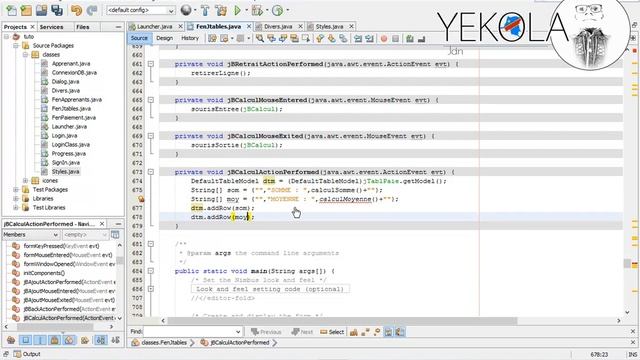Open the Launcher.java editor tab

click(x=154, y=27)
